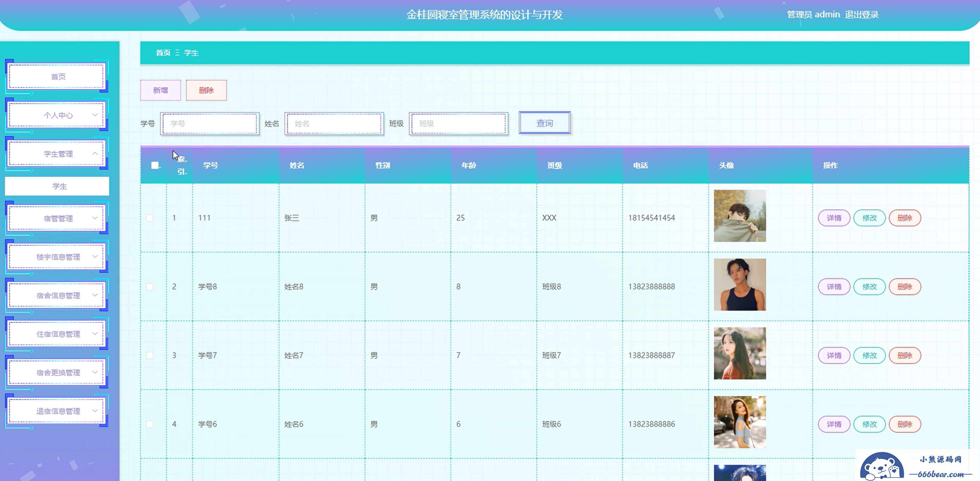The height and width of the screenshot is (481, 980).
Task: View 详情 for 姓名7 row
Action: point(834,355)
